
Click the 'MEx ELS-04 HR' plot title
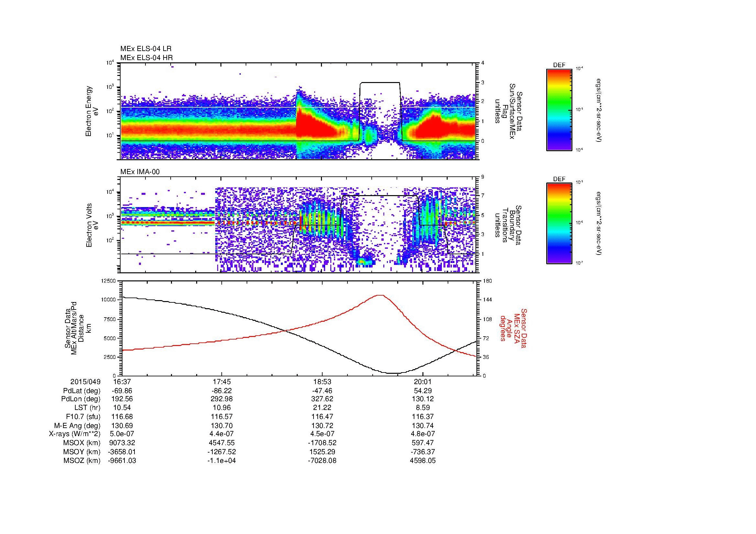coord(146,58)
